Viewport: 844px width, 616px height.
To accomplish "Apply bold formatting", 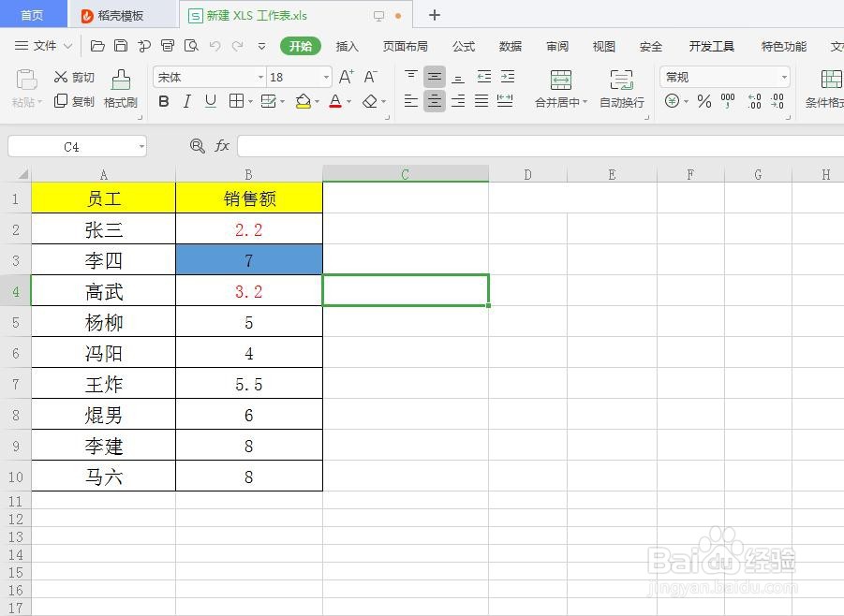I will 164,101.
